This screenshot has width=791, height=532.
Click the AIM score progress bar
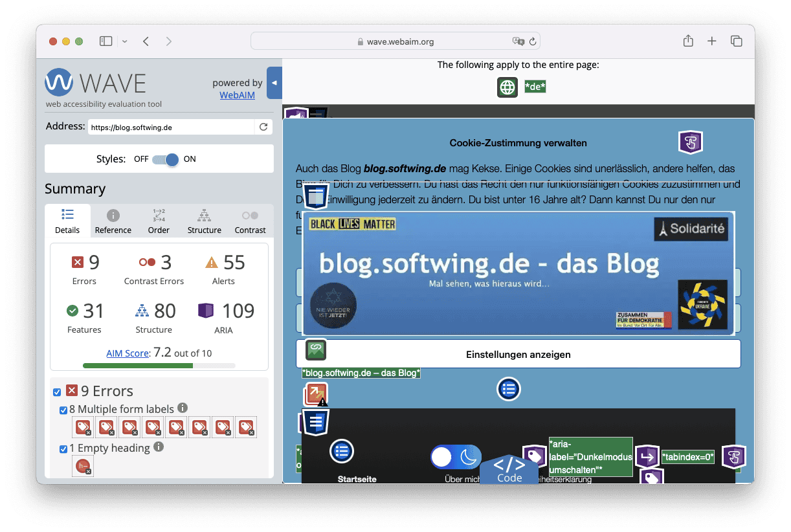(x=159, y=366)
